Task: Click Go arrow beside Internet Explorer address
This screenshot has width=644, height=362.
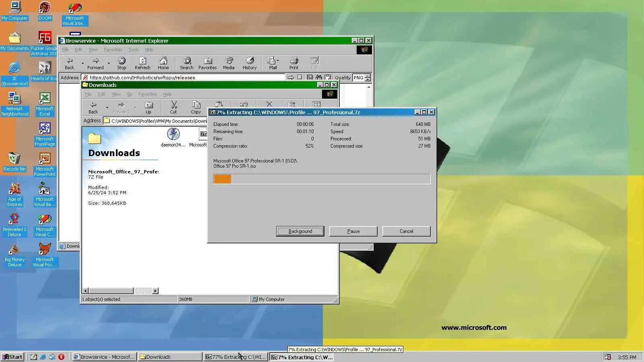Action: coord(291,78)
